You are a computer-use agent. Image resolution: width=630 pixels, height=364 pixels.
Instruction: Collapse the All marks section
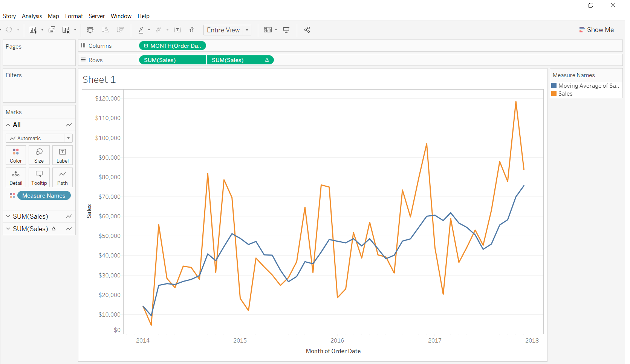[8, 125]
